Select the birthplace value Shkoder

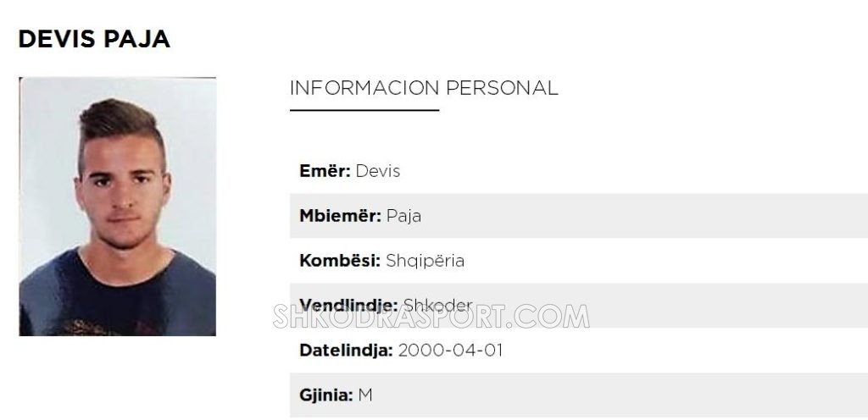[x=438, y=305]
